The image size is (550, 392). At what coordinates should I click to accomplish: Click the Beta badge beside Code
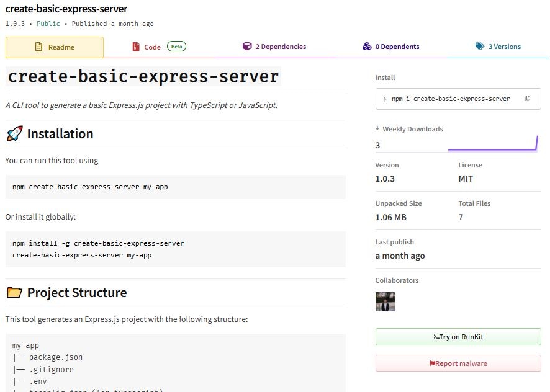point(176,47)
